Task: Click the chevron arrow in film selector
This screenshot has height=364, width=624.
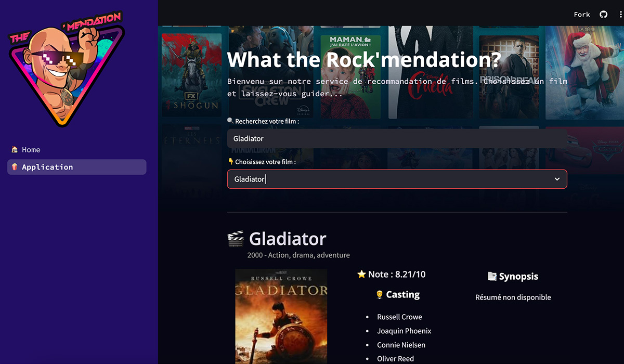Action: (557, 179)
